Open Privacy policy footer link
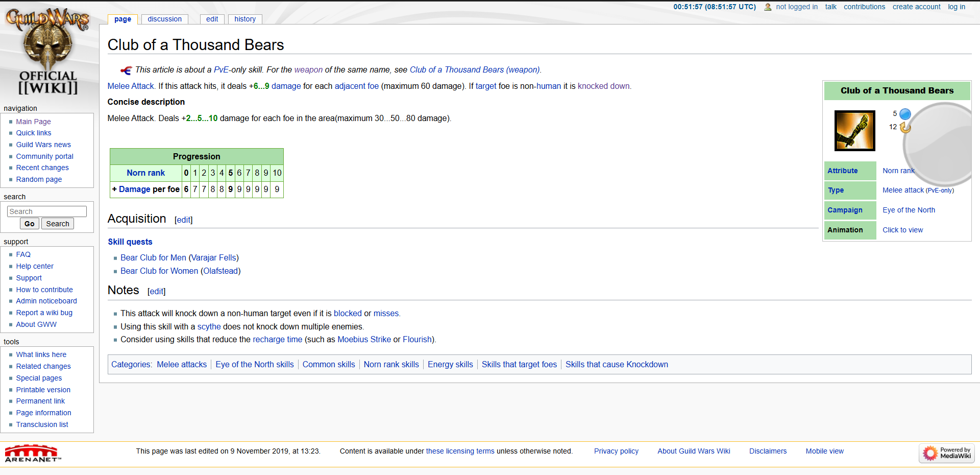The image size is (980, 475). pos(616,451)
